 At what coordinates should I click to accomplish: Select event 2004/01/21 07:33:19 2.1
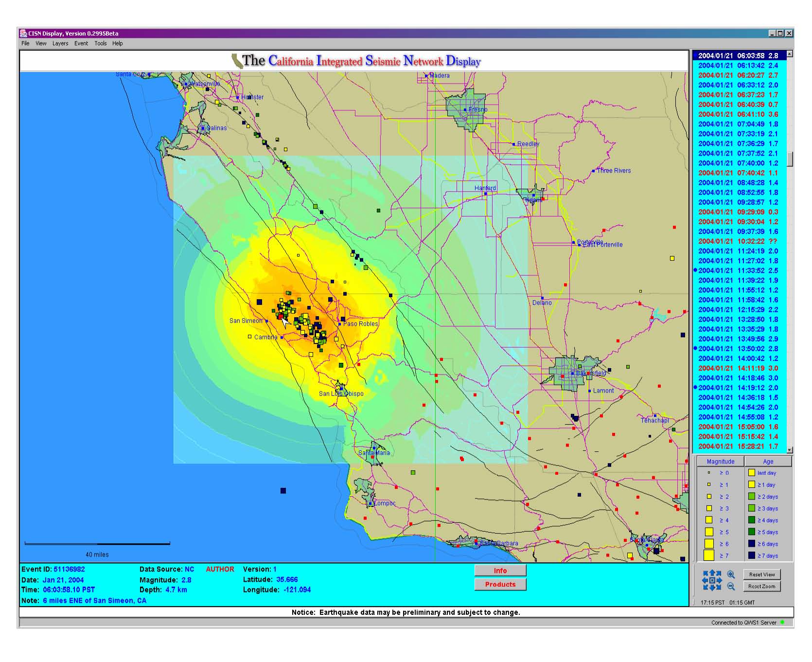[739, 134]
